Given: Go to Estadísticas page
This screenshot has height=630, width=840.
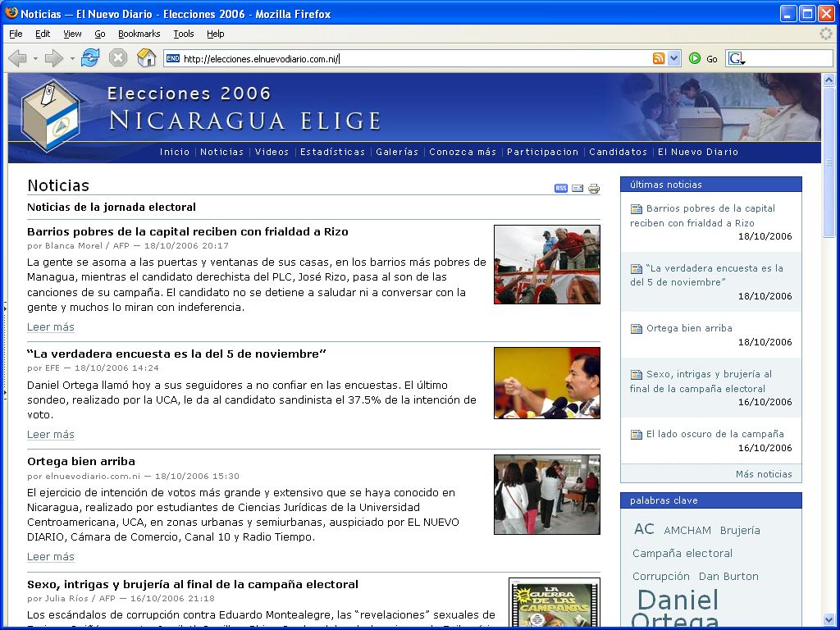Looking at the screenshot, I should pyautogui.click(x=332, y=152).
